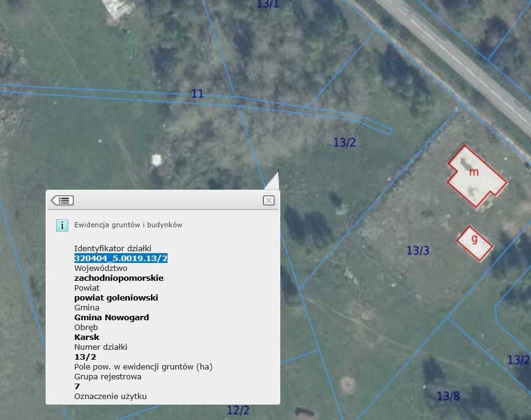This screenshot has height=420, width=531.
Task: Click parcel label 13/1 at top of map
Action: [x=267, y=4]
